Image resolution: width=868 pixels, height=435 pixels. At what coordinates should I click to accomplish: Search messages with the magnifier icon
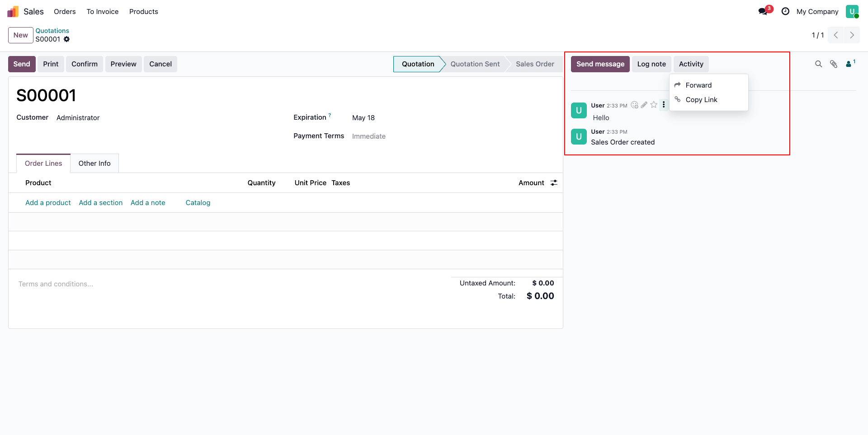(818, 64)
